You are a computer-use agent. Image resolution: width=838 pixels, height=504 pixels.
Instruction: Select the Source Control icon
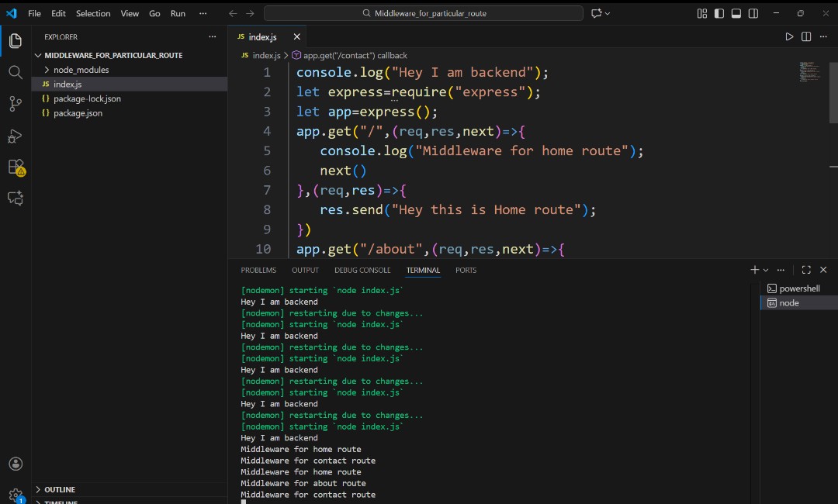(16, 103)
